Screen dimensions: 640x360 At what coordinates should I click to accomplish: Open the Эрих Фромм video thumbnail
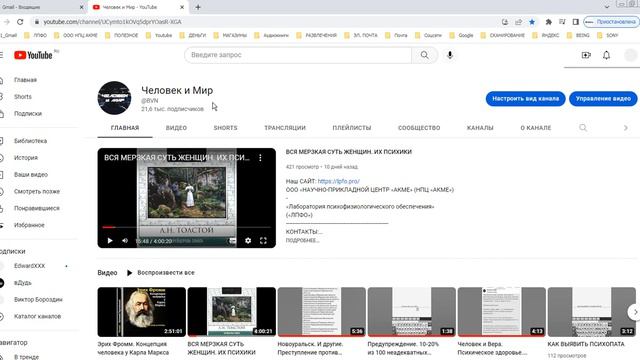click(x=142, y=312)
